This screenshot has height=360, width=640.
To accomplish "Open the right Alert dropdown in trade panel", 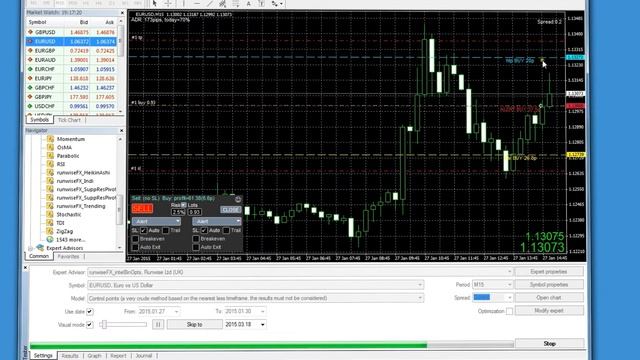I will [x=217, y=221].
